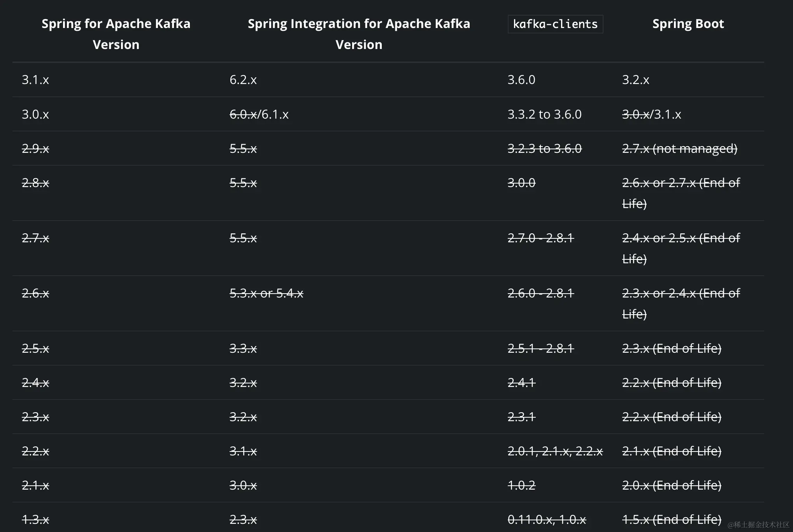Select the struck-through "1.3.x" Kafka version cell
The image size is (793, 532).
coord(35,520)
